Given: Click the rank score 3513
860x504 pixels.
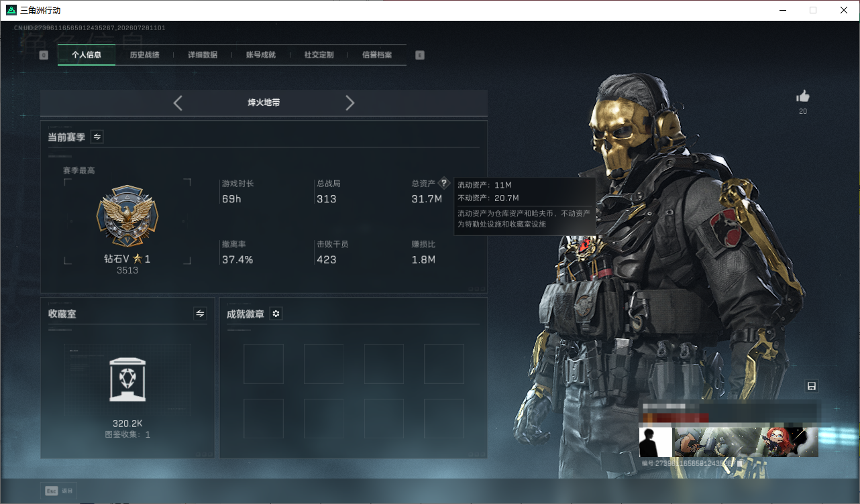Looking at the screenshot, I should [127, 271].
